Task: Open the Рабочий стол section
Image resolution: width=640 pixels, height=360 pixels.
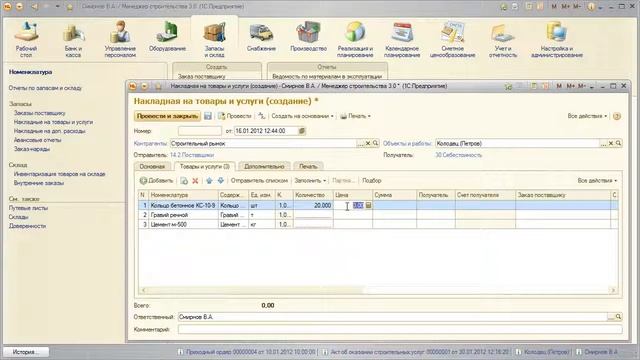Action: [26, 40]
